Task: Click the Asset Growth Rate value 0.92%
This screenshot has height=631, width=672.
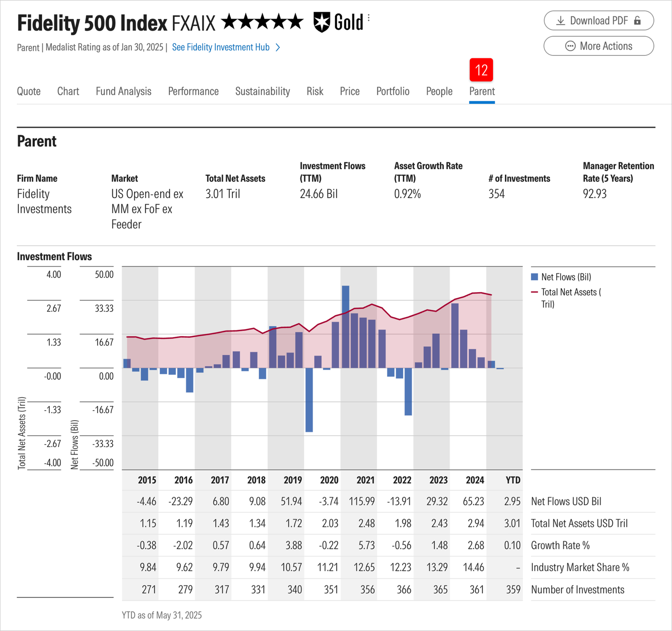Action: (407, 194)
